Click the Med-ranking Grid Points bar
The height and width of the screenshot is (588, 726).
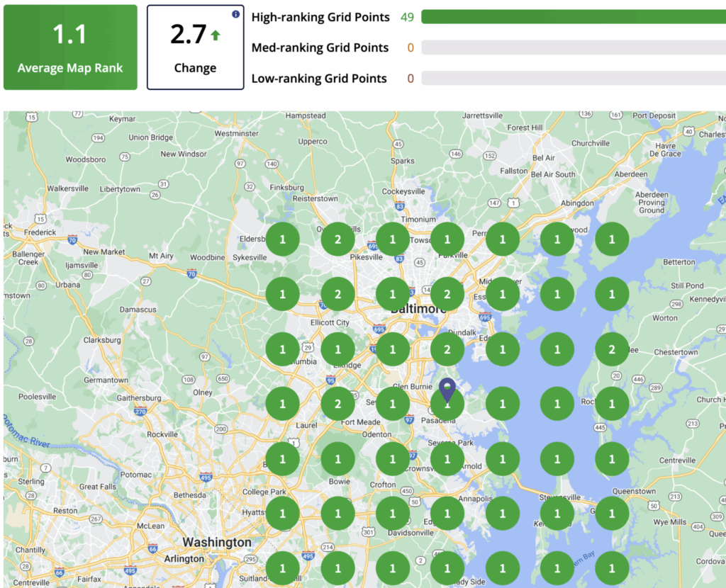click(573, 47)
